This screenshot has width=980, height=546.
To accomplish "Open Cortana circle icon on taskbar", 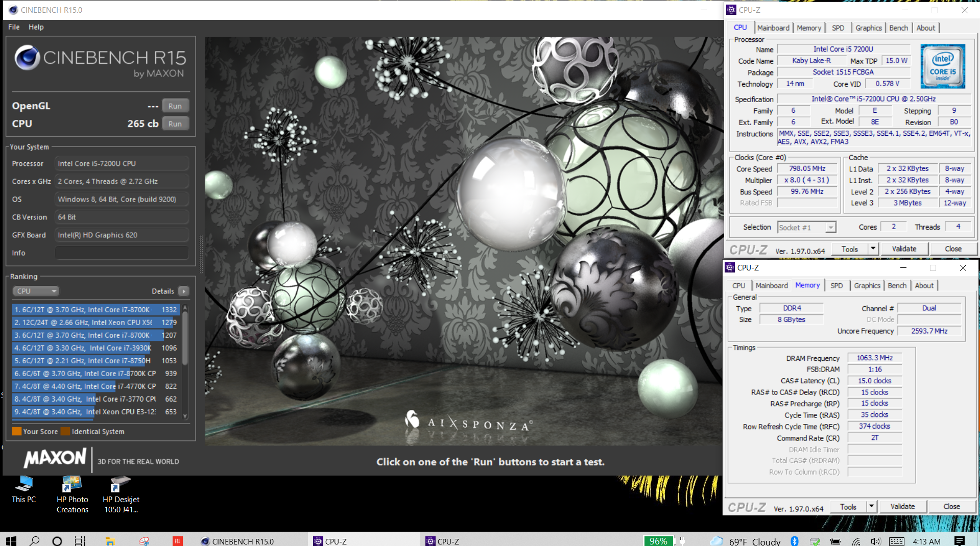I will pyautogui.click(x=57, y=541).
